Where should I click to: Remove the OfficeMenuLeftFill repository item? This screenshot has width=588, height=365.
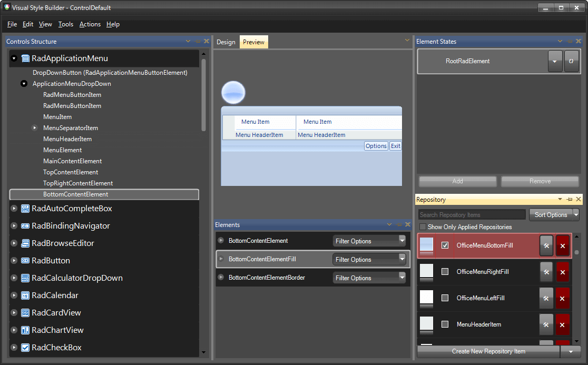(562, 298)
